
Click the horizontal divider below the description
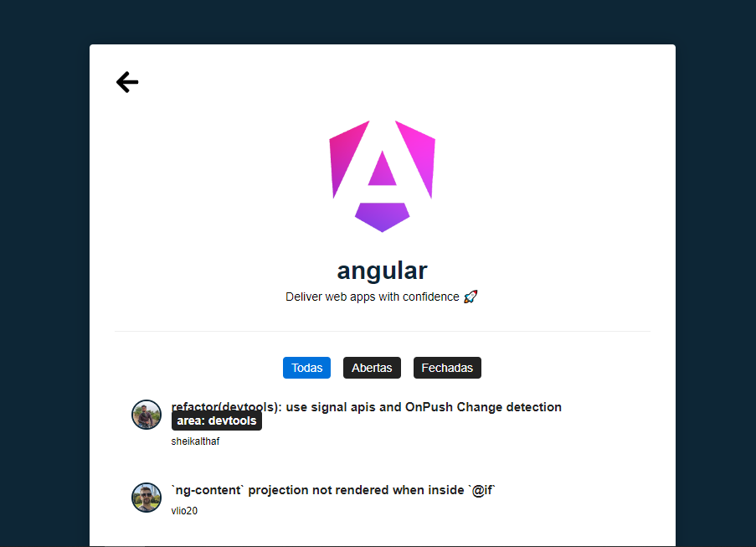coord(383,332)
